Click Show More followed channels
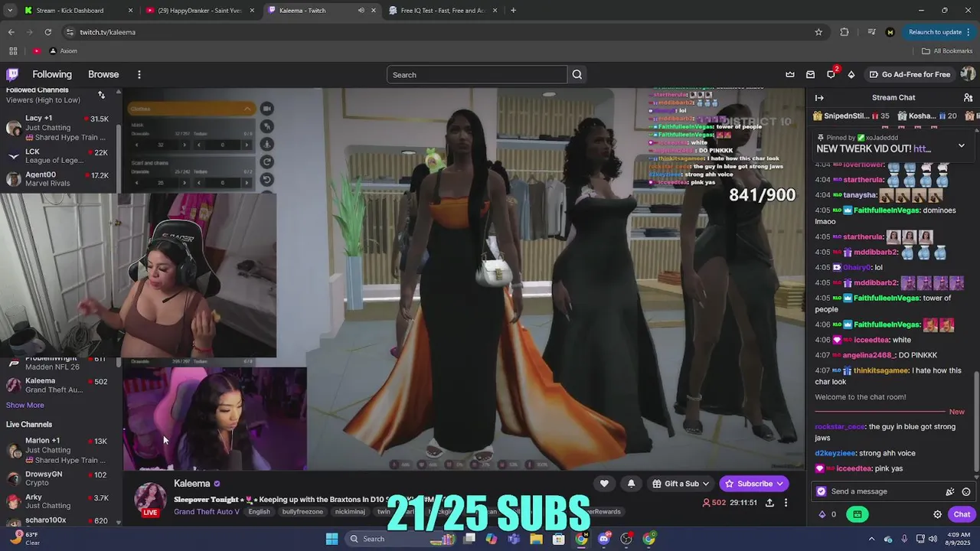The height and width of the screenshot is (551, 980). click(25, 405)
